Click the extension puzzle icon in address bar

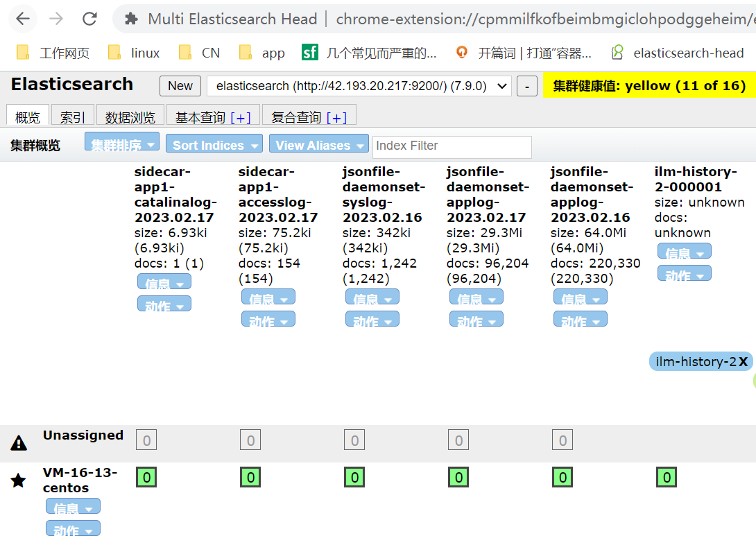pos(131,19)
